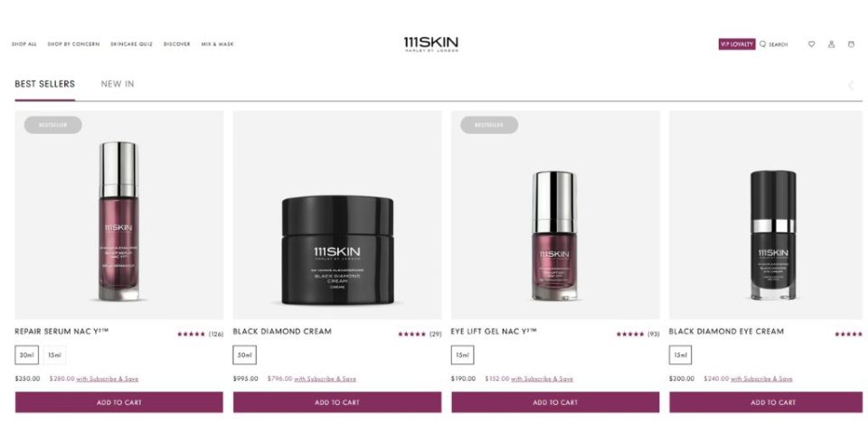The image size is (868, 434).
Task: Click the 111SKIN logo
Action: [x=431, y=44]
